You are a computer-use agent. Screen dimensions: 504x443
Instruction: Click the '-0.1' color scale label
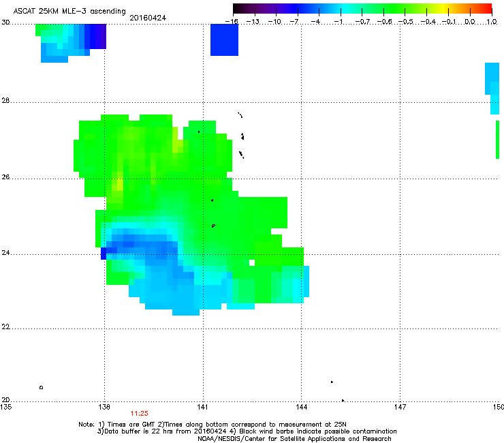[x=450, y=22]
